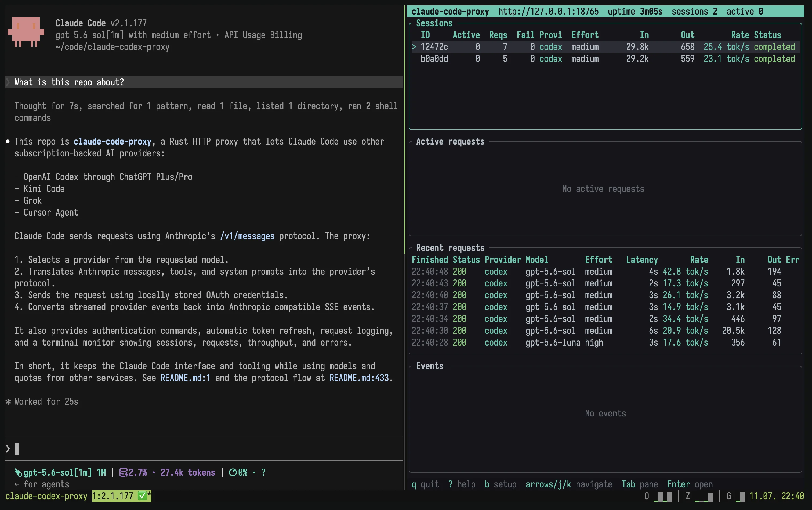Click the '?' at end of Claude status line
812x510 pixels.
(x=263, y=473)
